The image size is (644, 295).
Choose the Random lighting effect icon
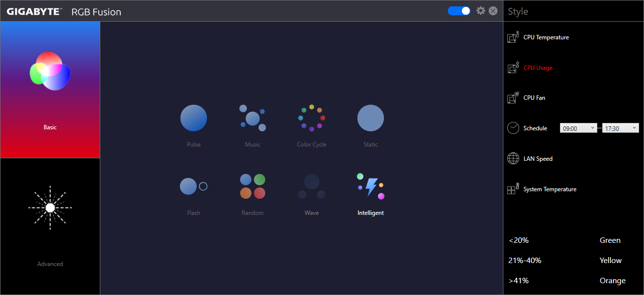(x=253, y=186)
